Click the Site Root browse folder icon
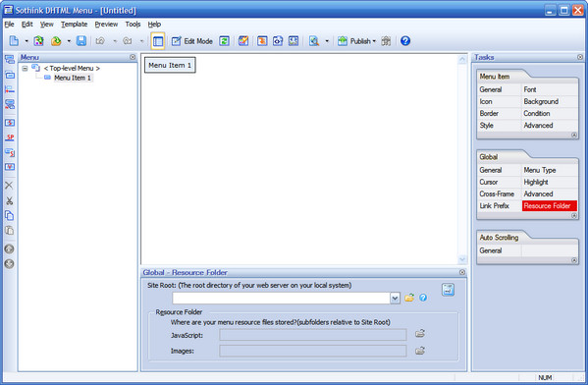588x385 pixels. (x=409, y=298)
